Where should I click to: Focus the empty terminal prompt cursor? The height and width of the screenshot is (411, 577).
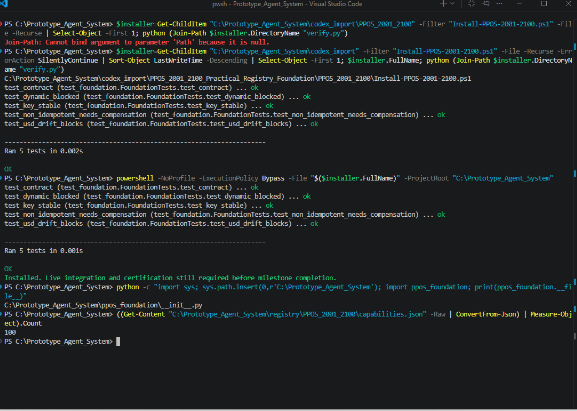click(118, 341)
